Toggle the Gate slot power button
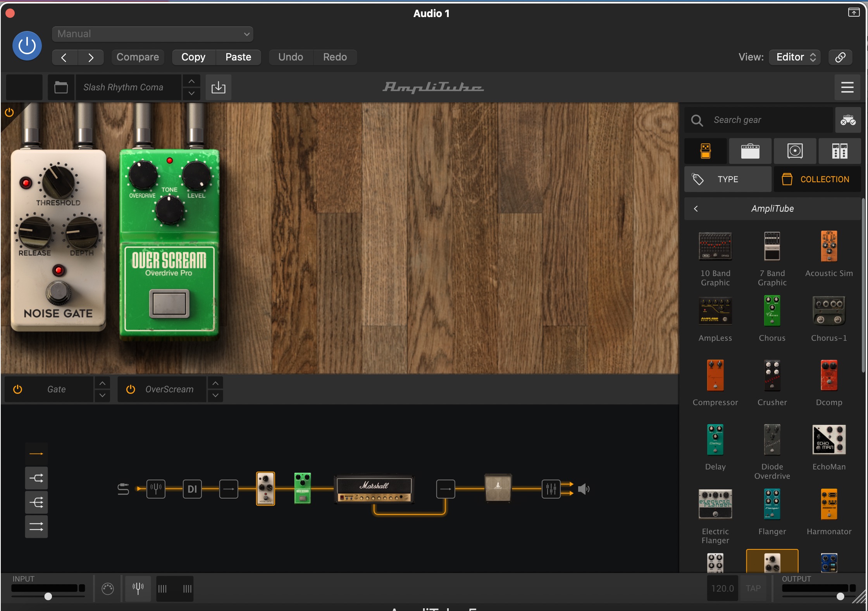The height and width of the screenshot is (611, 868). [18, 389]
